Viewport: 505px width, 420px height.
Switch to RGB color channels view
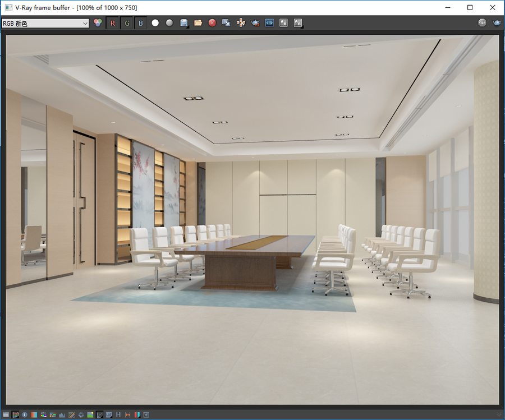pyautogui.click(x=98, y=23)
